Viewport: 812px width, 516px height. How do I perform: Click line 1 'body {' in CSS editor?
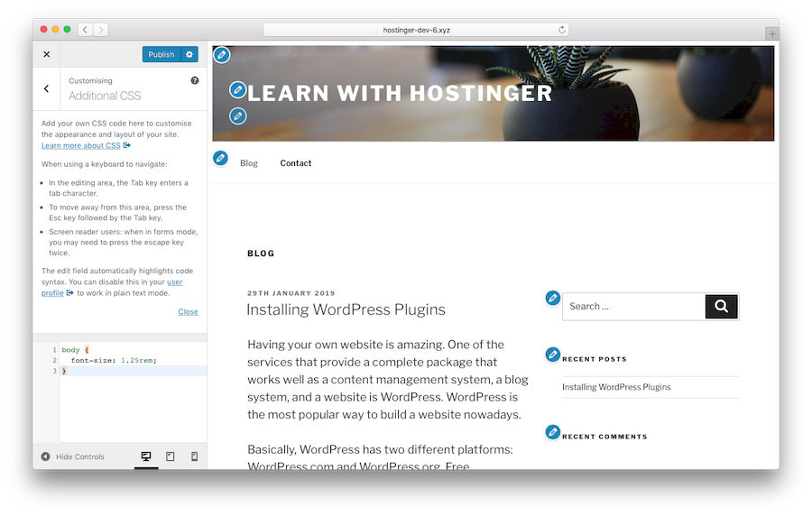click(76, 350)
